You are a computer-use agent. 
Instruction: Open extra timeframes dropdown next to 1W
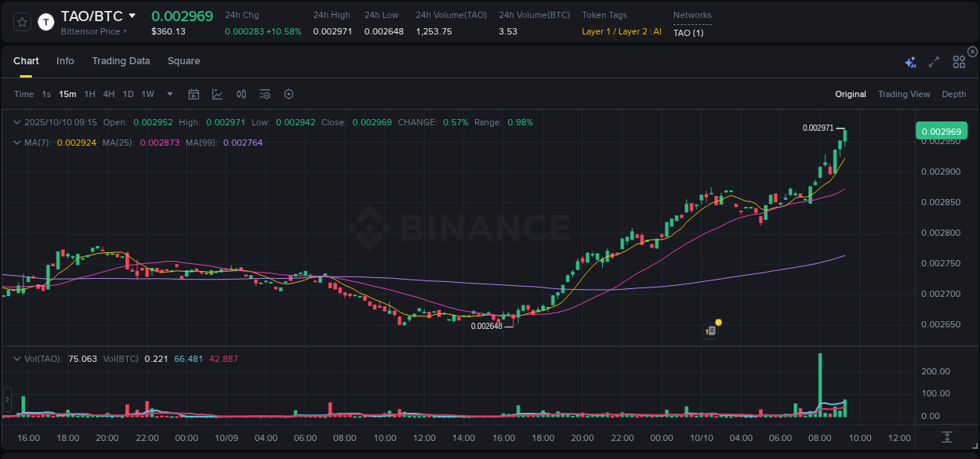[169, 94]
